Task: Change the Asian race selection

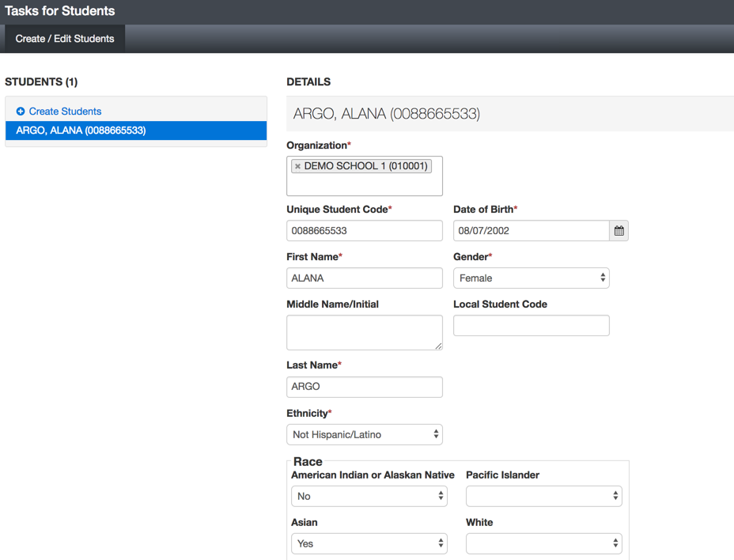Action: (369, 543)
